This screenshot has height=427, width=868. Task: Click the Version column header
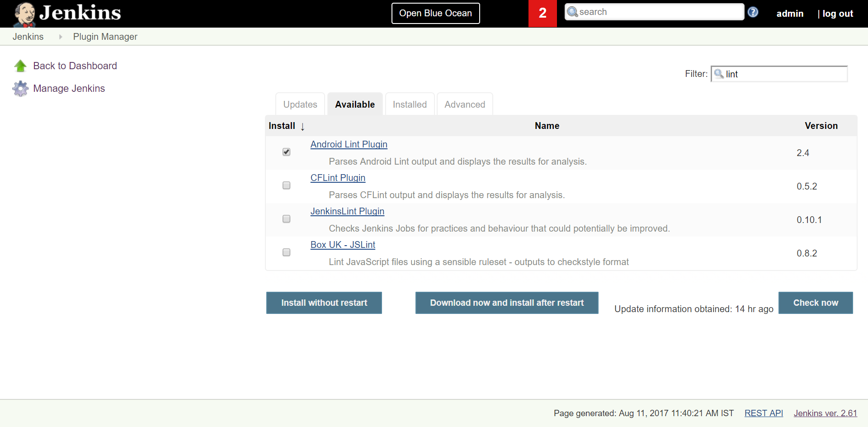click(x=821, y=126)
